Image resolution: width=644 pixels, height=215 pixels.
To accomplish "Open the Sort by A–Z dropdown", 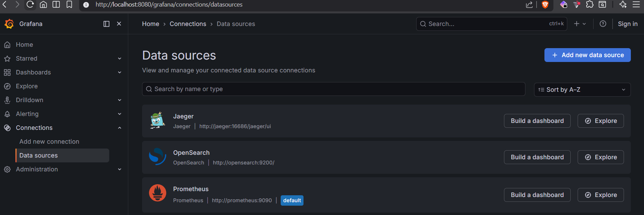I will click(x=582, y=90).
